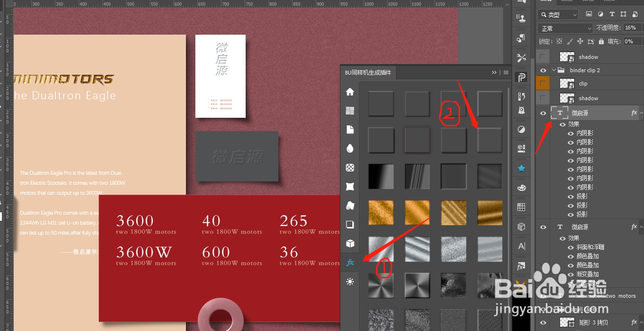Select the drop-shadow frame icon in BU plugin
644x331 pixels.
click(x=350, y=224)
